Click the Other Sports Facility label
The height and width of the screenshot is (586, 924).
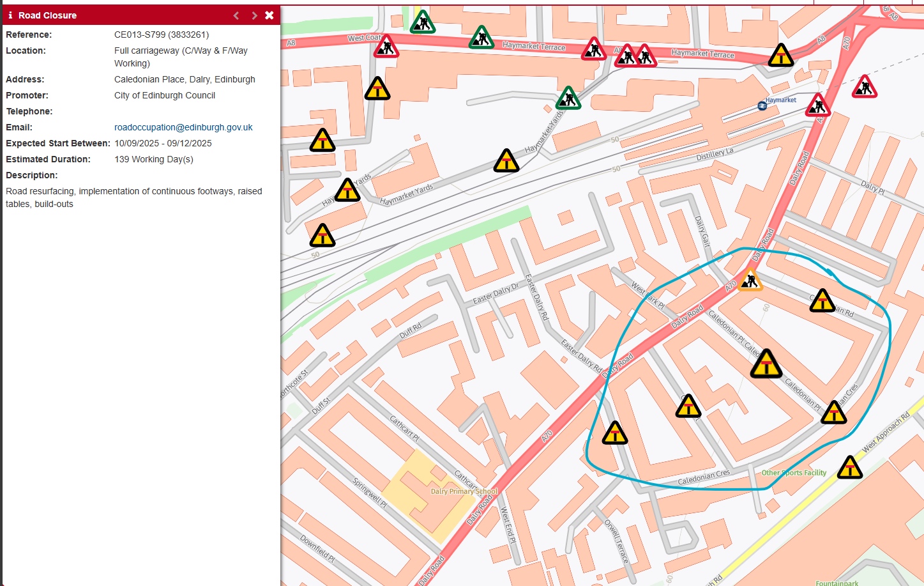(x=794, y=473)
